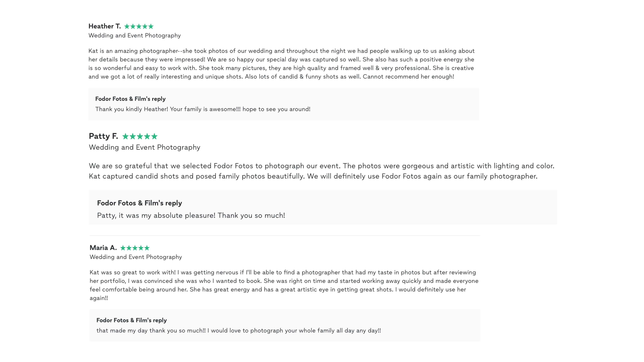Click Heather T.'s fifth green rating star

coord(151,26)
